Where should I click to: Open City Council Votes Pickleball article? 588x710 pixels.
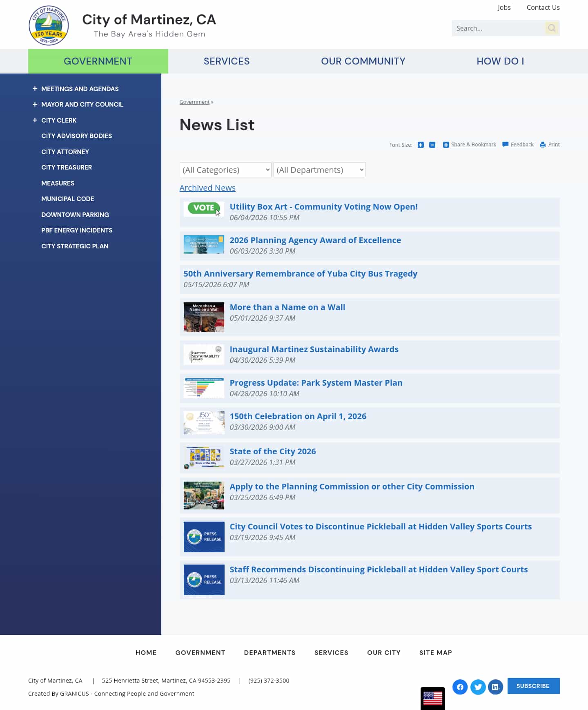tap(381, 527)
